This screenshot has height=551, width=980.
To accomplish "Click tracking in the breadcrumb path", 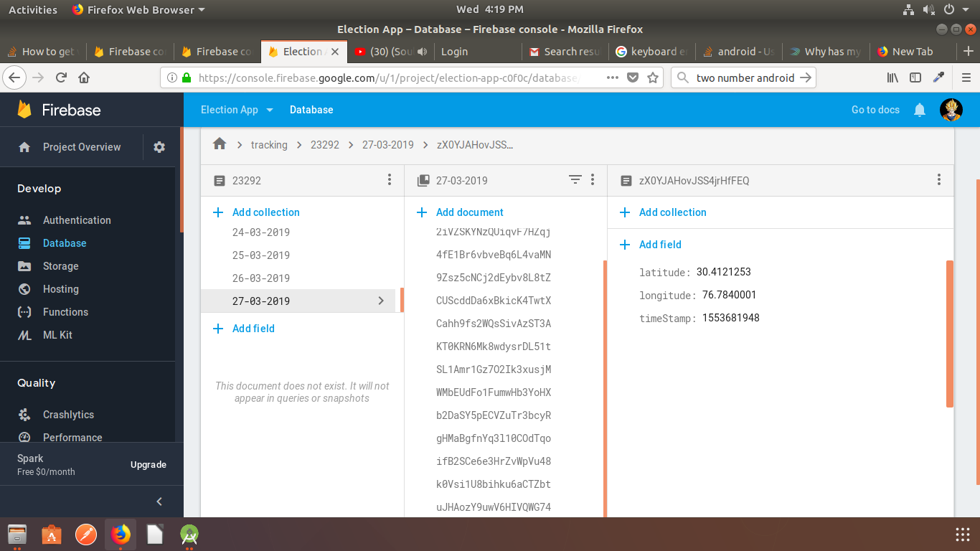I will tap(269, 145).
